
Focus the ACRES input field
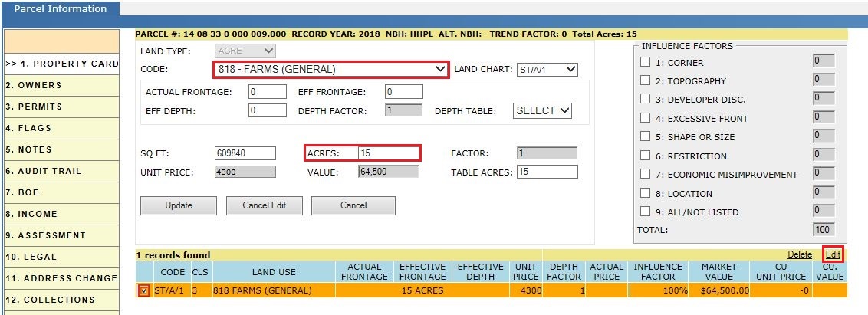click(390, 153)
